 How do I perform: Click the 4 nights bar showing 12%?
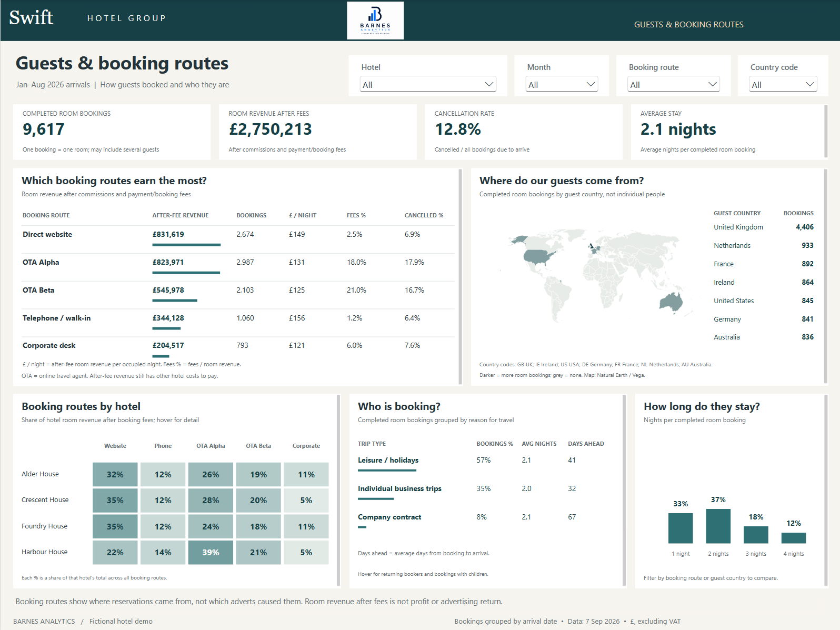794,538
